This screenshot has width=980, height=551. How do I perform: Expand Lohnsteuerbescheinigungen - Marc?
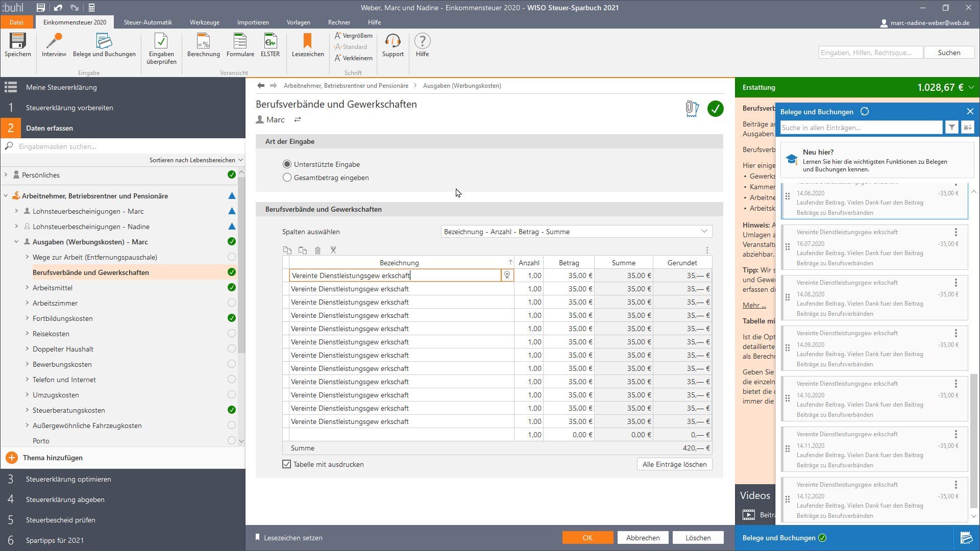(x=16, y=211)
